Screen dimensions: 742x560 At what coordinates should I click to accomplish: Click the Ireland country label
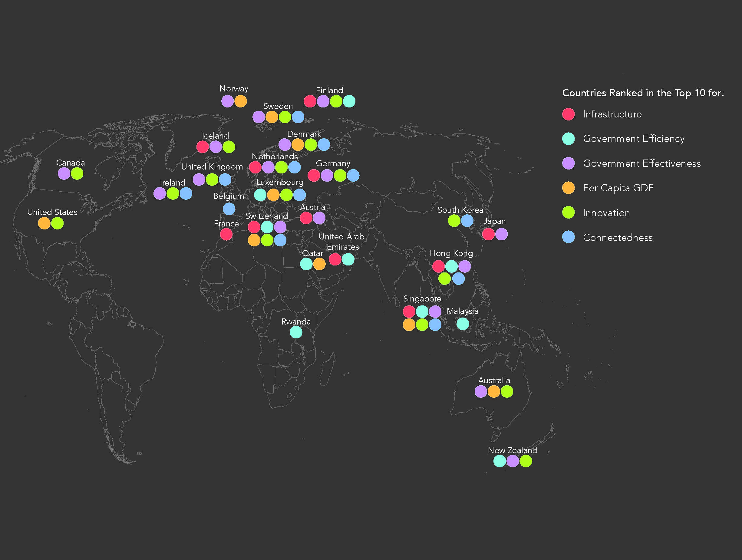pos(173,183)
